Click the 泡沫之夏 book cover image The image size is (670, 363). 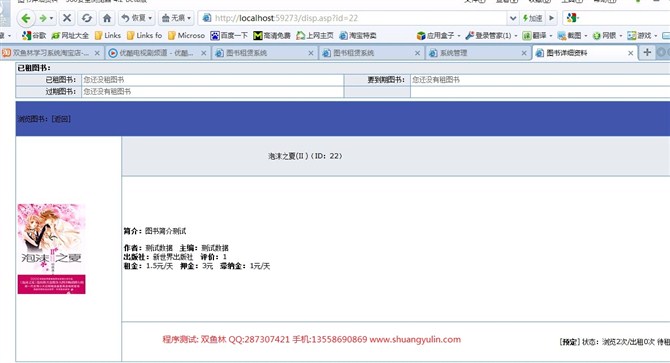tap(51, 249)
